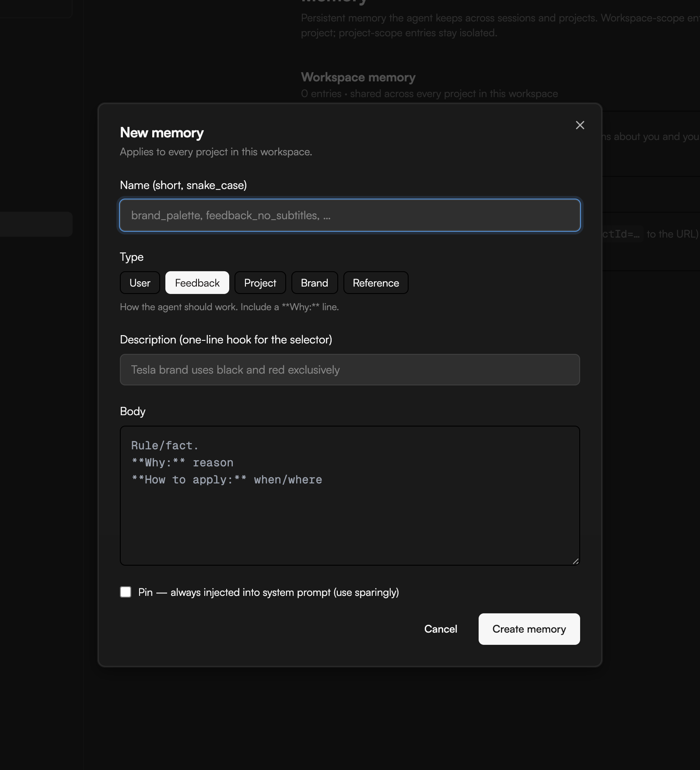Click the Create memory button
700x770 pixels.
coord(529,629)
